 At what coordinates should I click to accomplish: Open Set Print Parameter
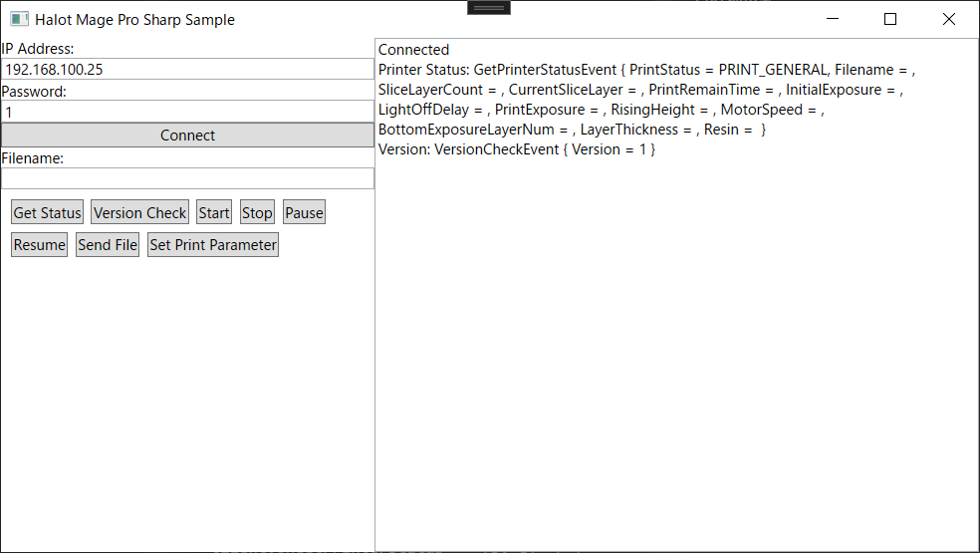tap(213, 245)
